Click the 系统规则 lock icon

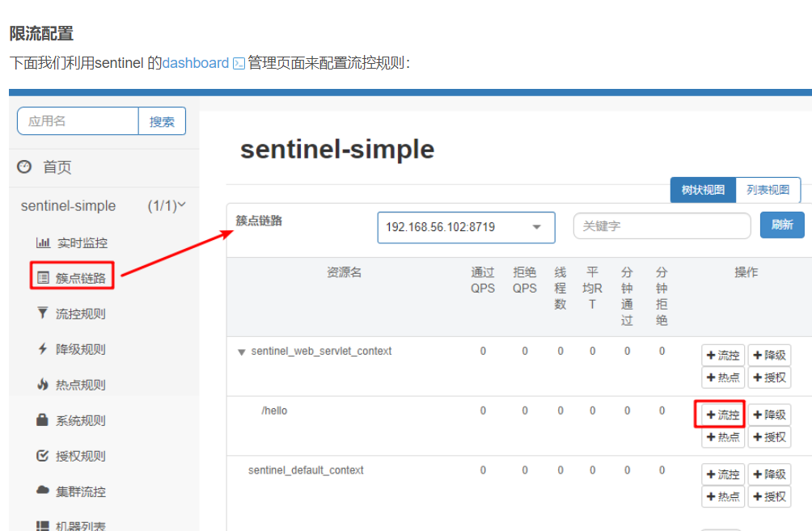[x=43, y=419]
